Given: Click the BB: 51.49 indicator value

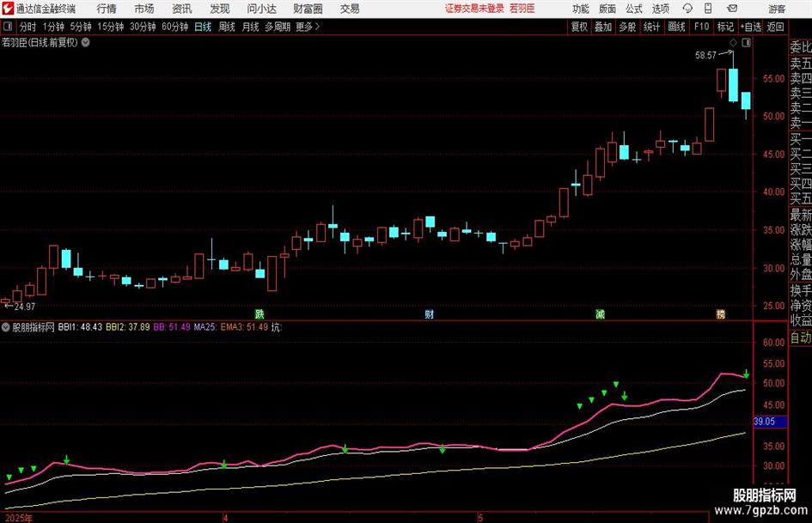Looking at the screenshot, I should coord(172,327).
